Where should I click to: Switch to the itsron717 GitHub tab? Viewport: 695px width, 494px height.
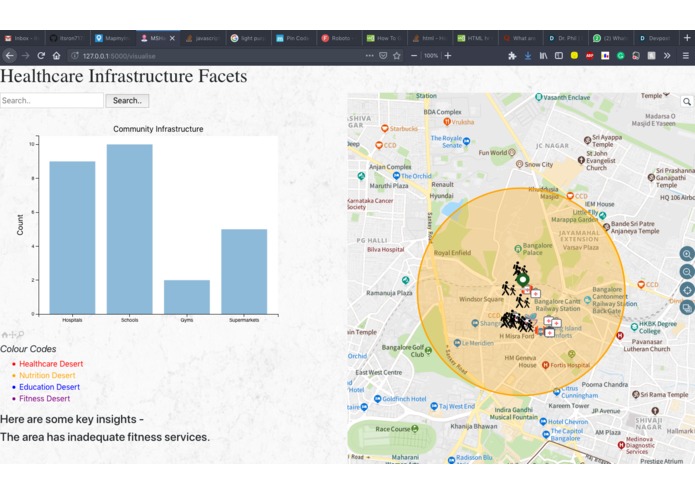(67, 39)
